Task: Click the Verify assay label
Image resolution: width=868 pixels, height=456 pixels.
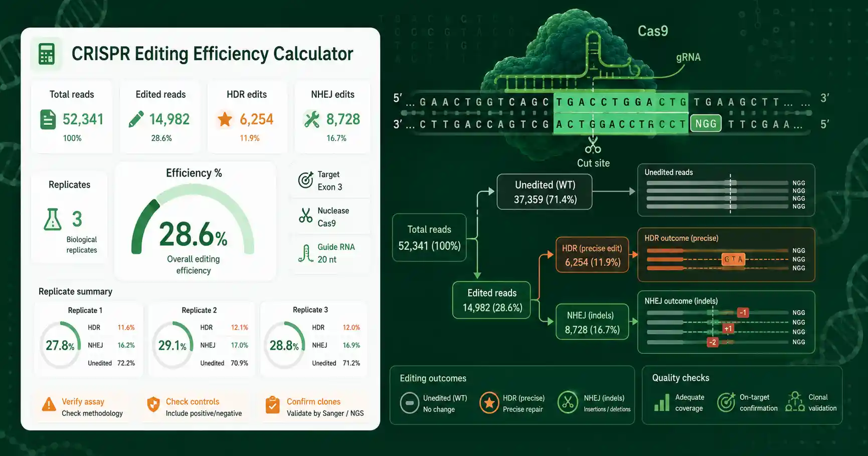Action: tap(83, 402)
